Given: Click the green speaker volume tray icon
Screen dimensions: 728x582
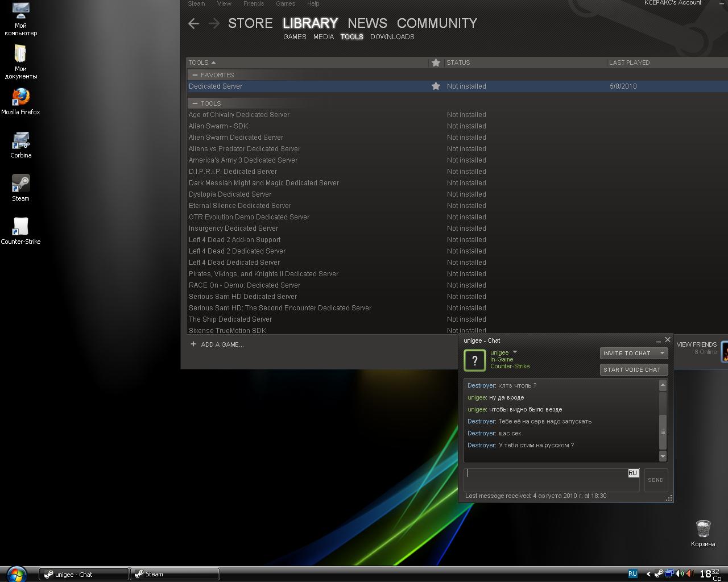Looking at the screenshot, I should pyautogui.click(x=680, y=574).
